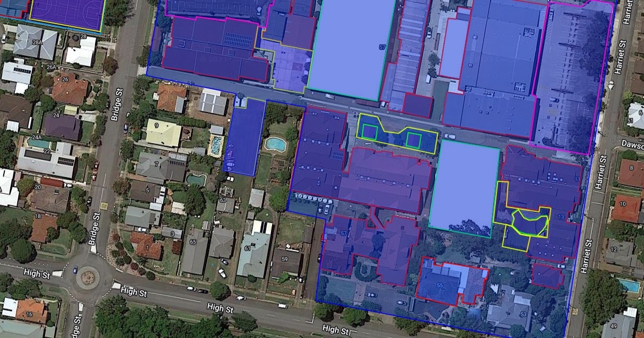Select the blue car at the roundabout

pyautogui.click(x=75, y=270)
